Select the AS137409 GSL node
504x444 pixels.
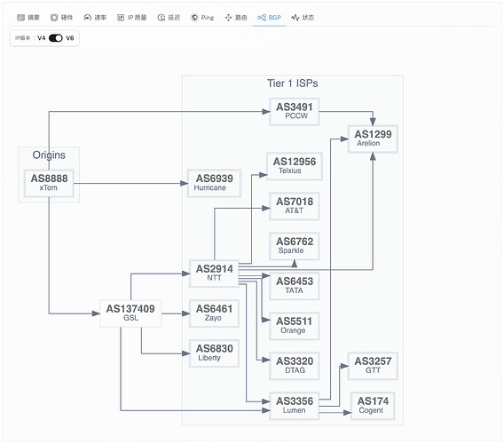130,313
